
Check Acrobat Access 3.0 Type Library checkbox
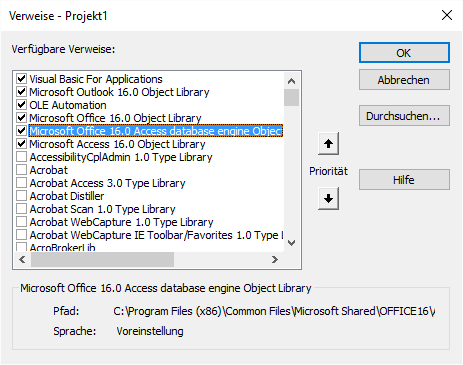[x=22, y=183]
